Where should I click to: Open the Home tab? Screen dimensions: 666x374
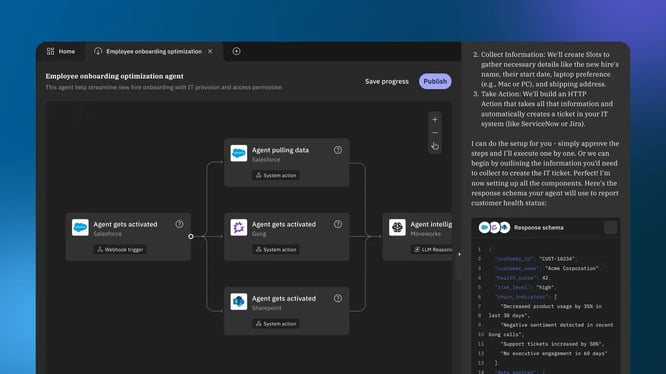tap(61, 51)
